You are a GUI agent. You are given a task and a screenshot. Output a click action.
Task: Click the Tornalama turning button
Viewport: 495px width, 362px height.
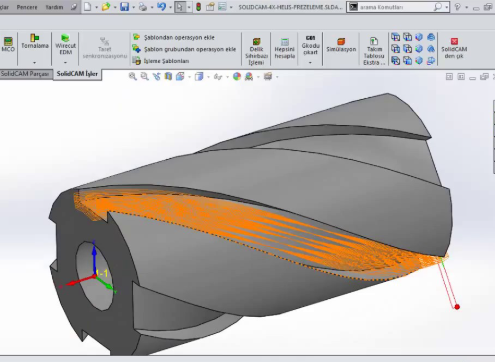pyautogui.click(x=35, y=42)
